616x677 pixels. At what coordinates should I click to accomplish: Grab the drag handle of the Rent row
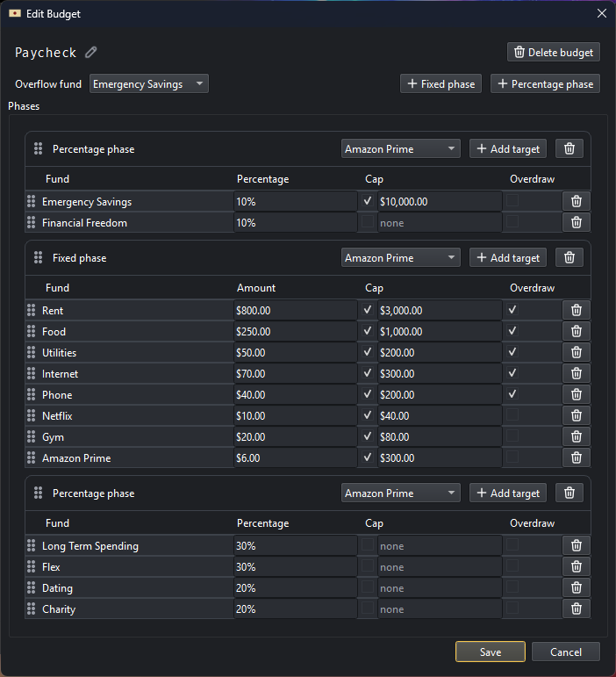31,311
